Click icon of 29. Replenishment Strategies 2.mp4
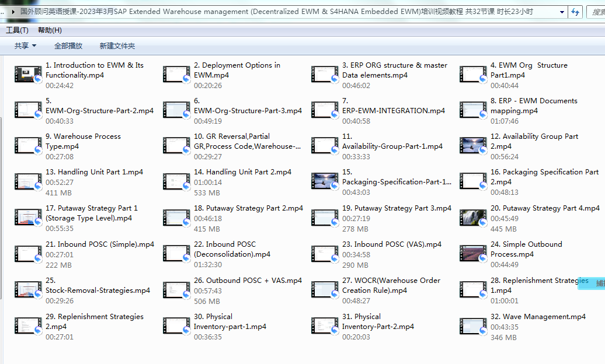This screenshot has width=605, height=364. click(28, 326)
